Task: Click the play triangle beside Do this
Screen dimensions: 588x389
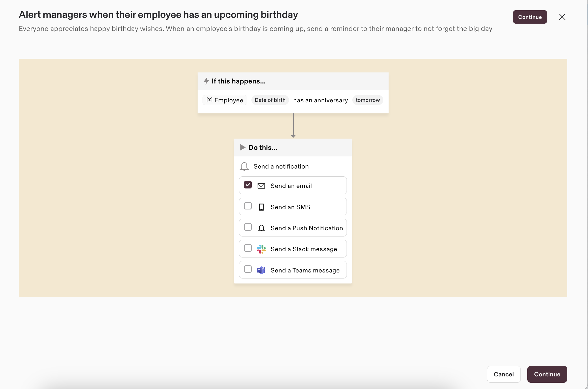Action: click(x=243, y=148)
